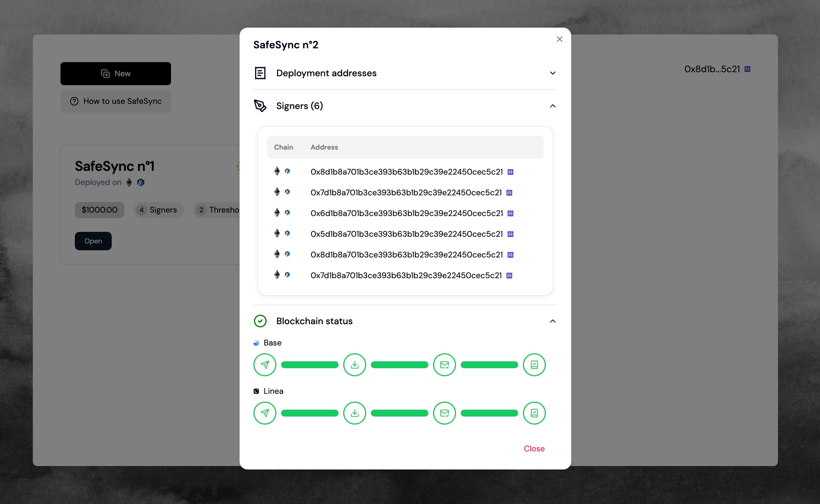
Task: Click the Linea chain logo icon
Action: coord(256,391)
